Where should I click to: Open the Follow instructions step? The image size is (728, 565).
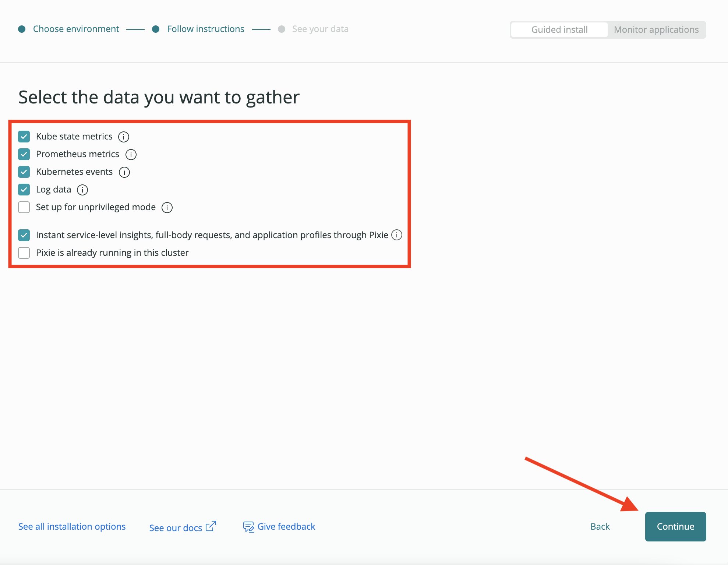[205, 29]
